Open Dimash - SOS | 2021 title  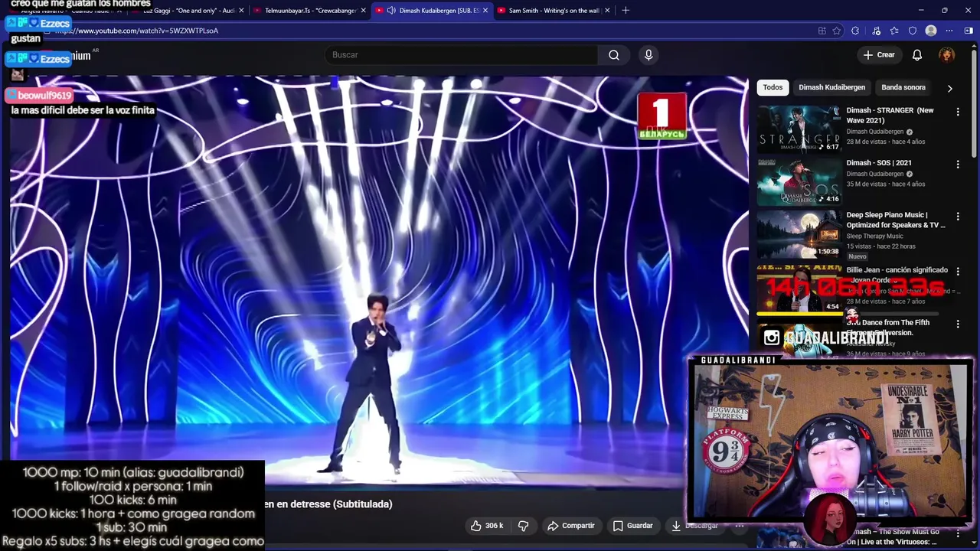pos(879,163)
